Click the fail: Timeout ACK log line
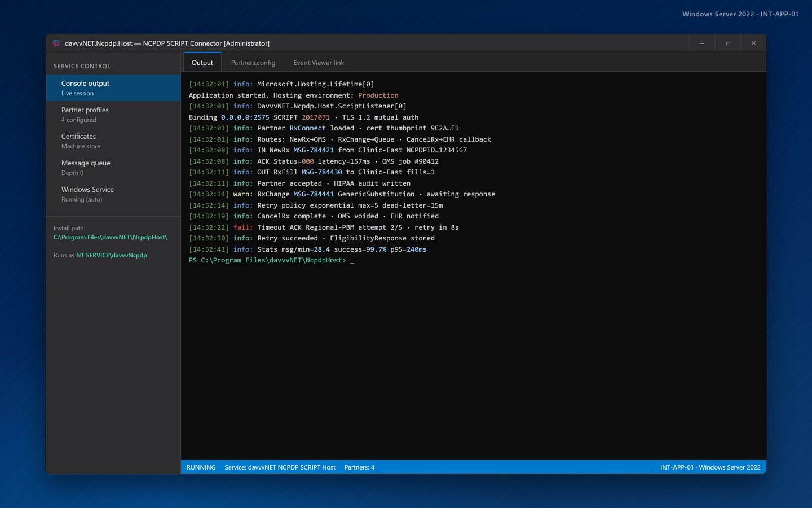 pyautogui.click(x=324, y=227)
